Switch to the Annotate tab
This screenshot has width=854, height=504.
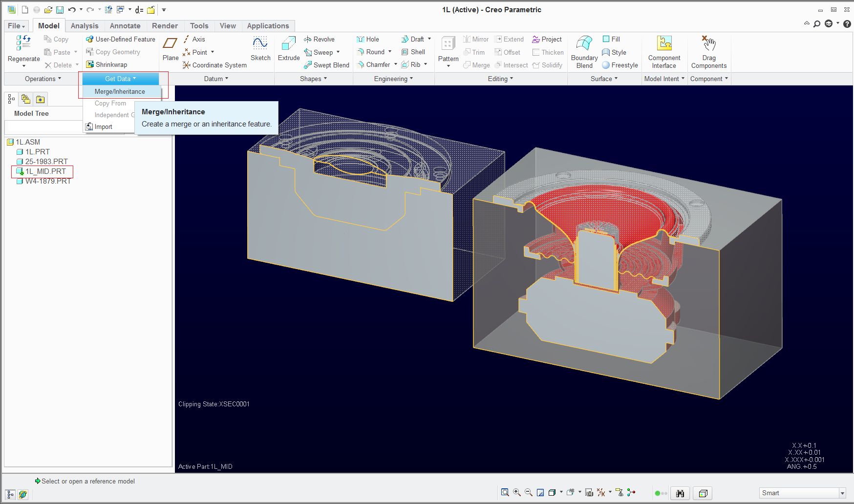coord(125,26)
